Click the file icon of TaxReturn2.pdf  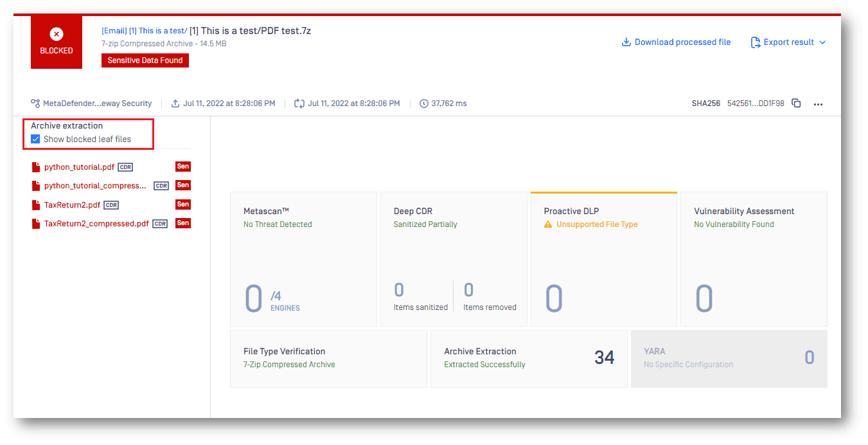[x=36, y=205]
